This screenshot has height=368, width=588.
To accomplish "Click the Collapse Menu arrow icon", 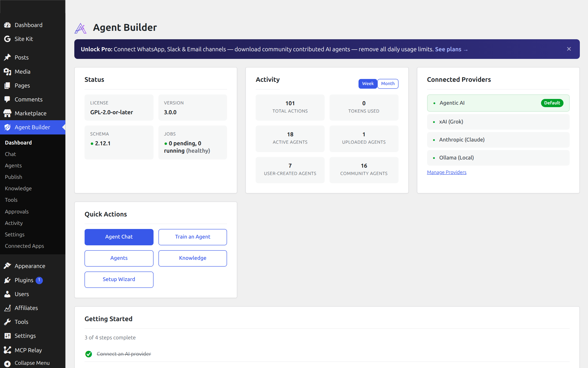I will click(7, 363).
